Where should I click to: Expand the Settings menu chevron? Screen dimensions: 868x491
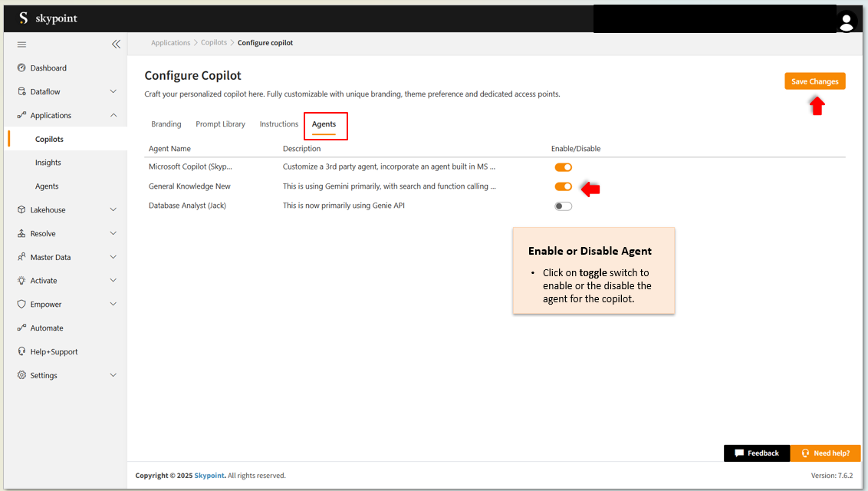coord(113,376)
